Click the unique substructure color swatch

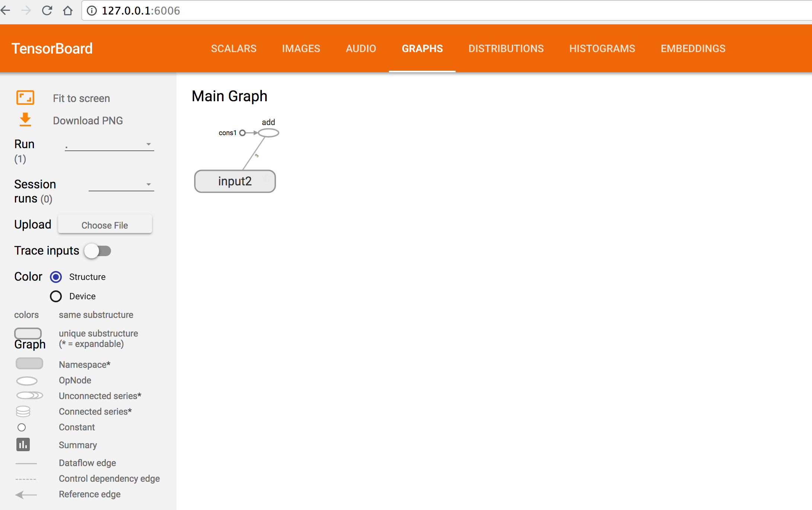click(x=28, y=333)
